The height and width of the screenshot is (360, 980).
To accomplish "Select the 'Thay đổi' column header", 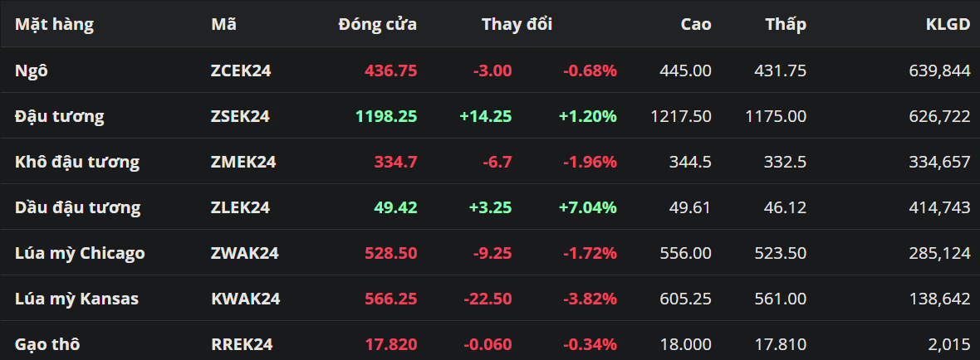I will pos(517,24).
